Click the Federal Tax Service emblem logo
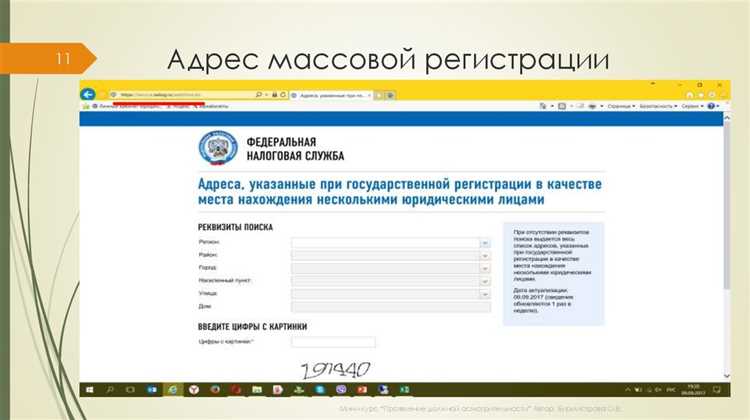 218,148
